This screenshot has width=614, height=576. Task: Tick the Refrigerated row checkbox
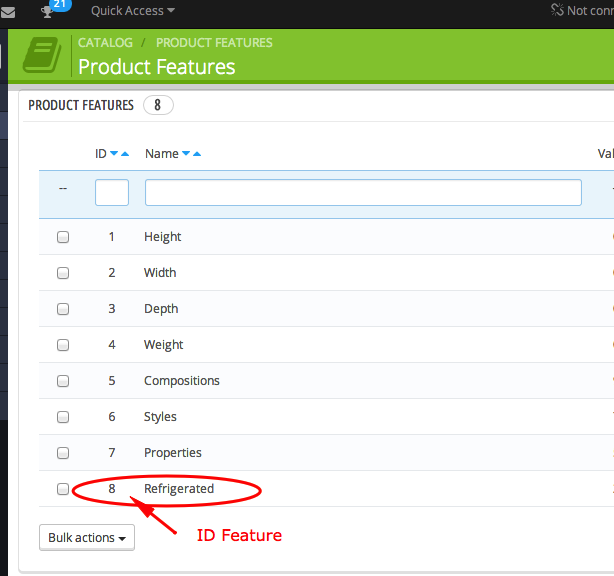tap(63, 489)
